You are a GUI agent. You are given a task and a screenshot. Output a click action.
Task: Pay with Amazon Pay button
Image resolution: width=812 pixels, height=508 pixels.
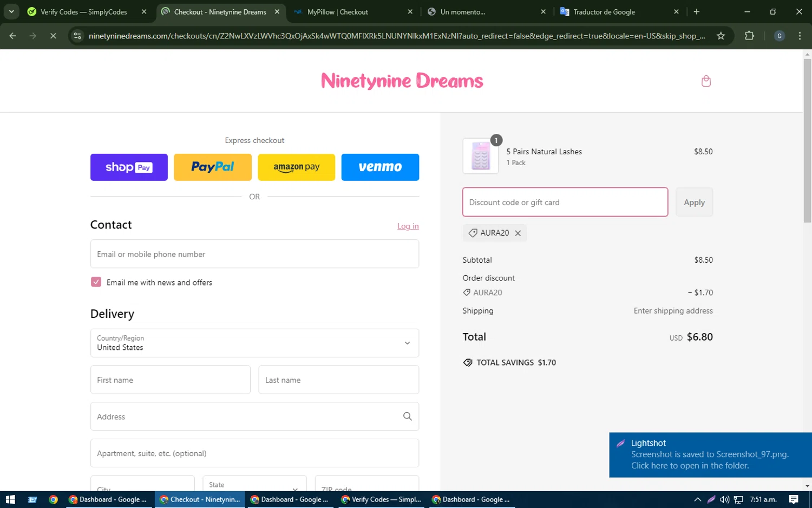(x=296, y=167)
